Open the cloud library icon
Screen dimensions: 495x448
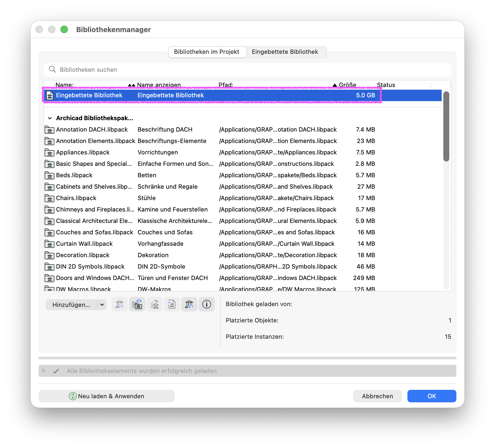(x=189, y=304)
